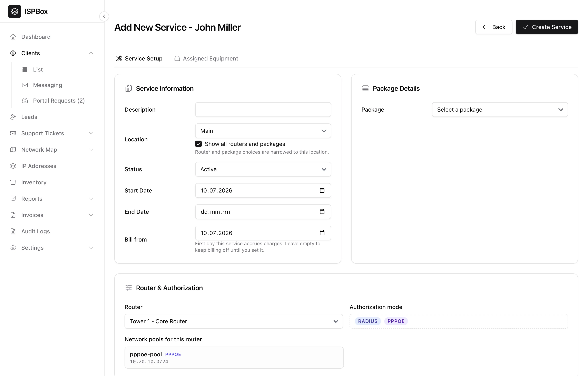Click the Dashboard home icon
The height and width of the screenshot is (376, 588).
(13, 37)
